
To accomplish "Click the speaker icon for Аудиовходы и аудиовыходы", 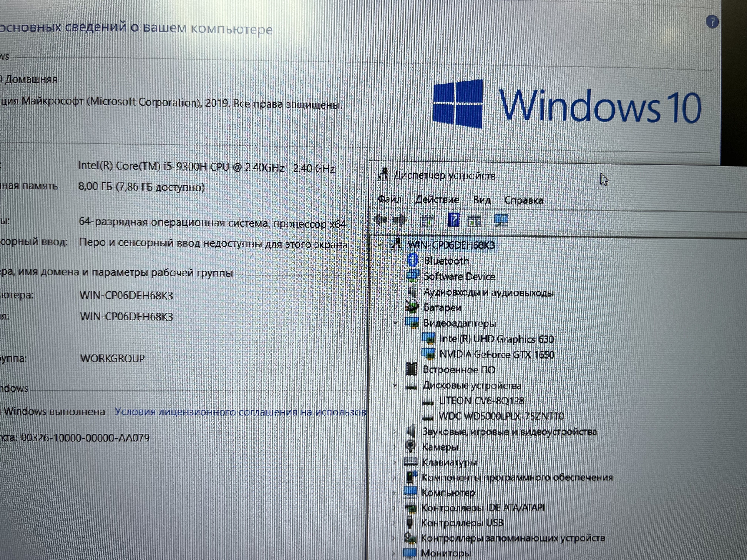I will pos(412,291).
